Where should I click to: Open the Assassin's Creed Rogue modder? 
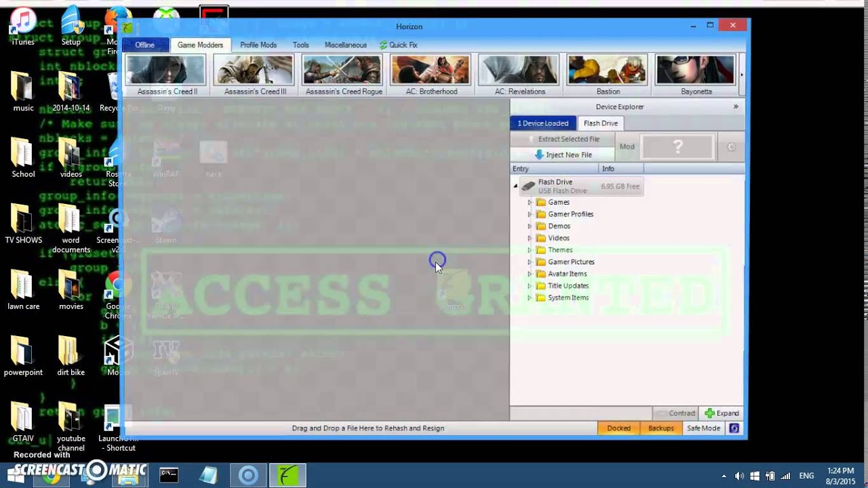[x=344, y=75]
